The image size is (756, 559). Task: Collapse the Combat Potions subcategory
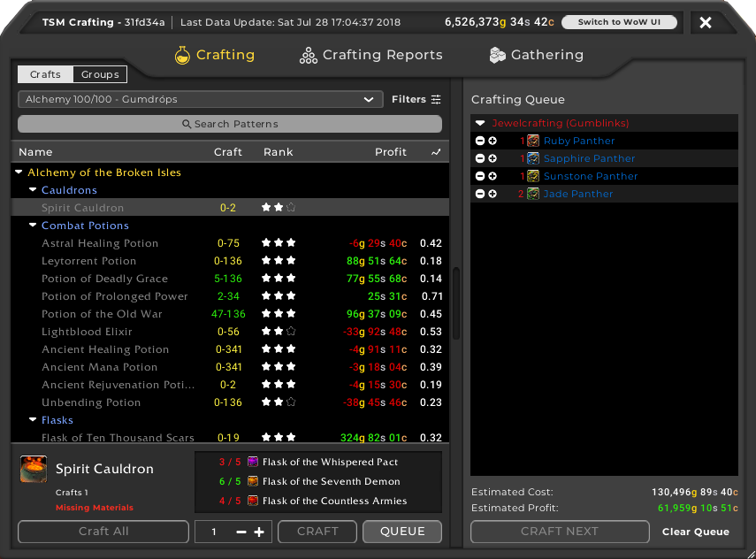33,225
